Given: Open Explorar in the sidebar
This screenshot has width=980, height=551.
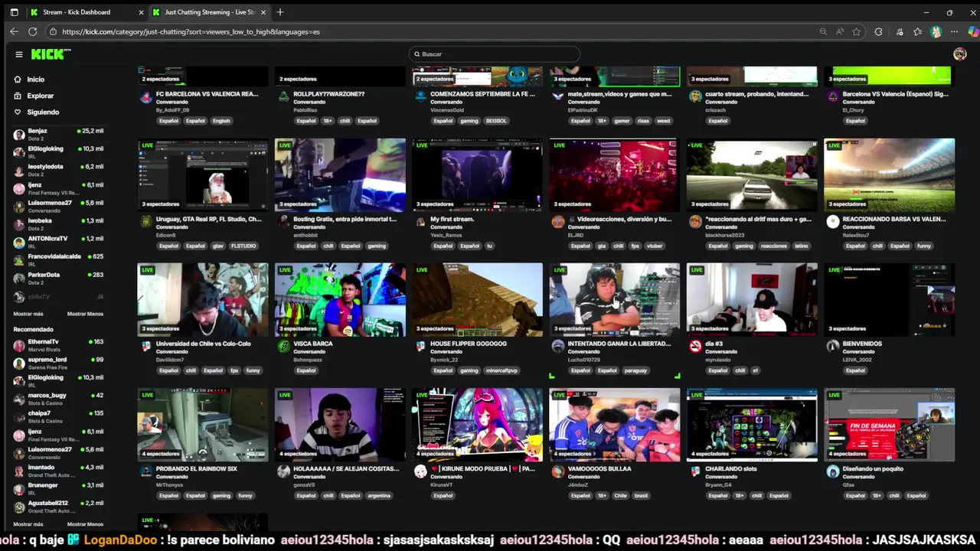Looking at the screenshot, I should tap(41, 96).
